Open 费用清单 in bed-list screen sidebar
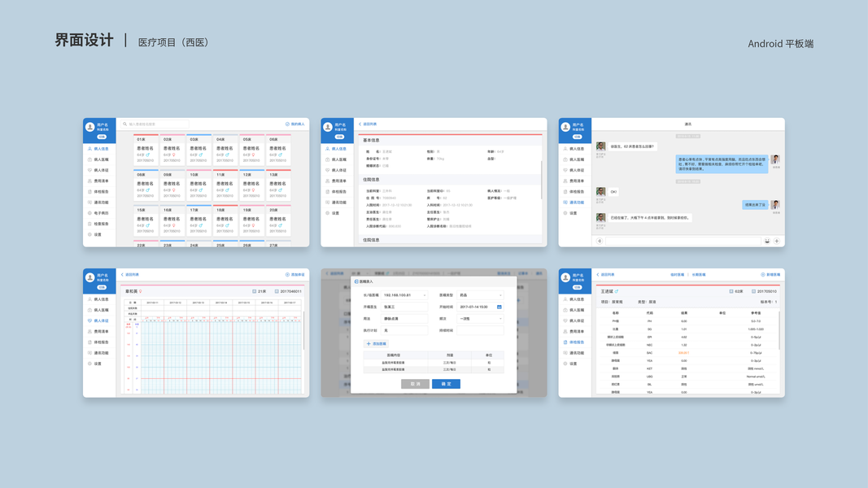Viewport: 868px width, 488px height. [x=99, y=181]
